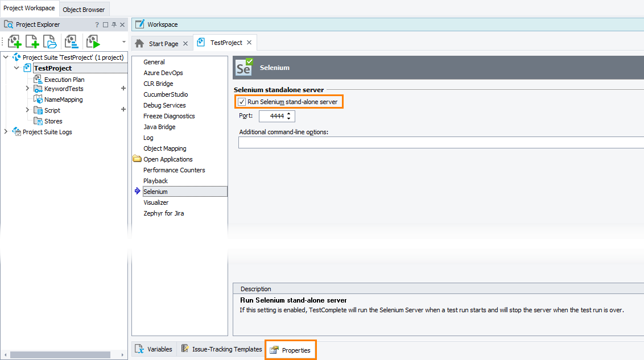644x360 pixels.
Task: Select Playback in the properties list
Action: (155, 181)
